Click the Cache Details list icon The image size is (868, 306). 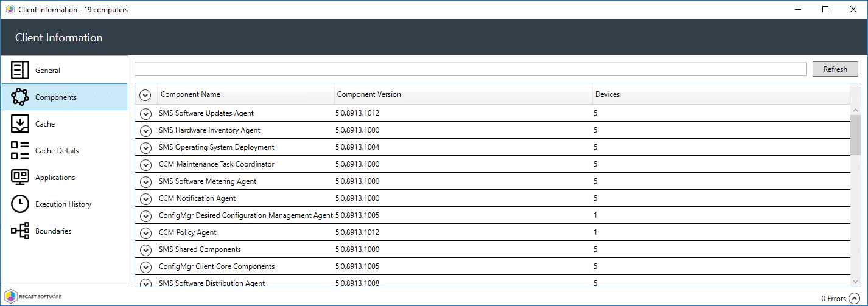click(x=20, y=150)
